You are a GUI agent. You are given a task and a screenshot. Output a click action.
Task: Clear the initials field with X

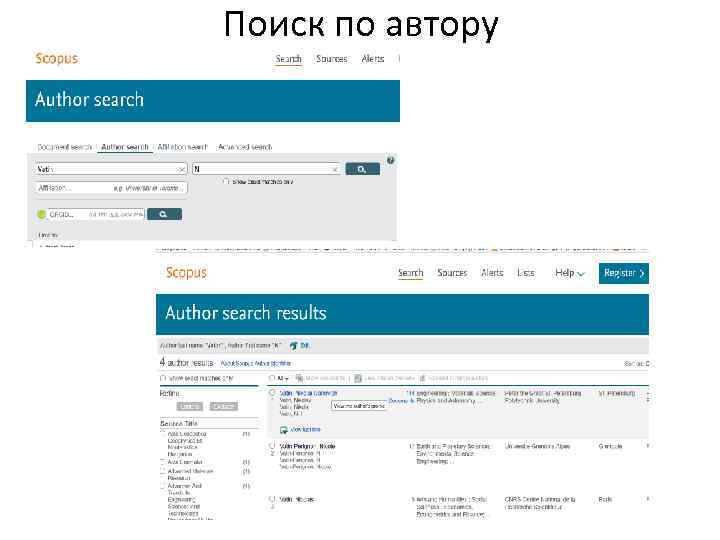pyautogui.click(x=335, y=169)
